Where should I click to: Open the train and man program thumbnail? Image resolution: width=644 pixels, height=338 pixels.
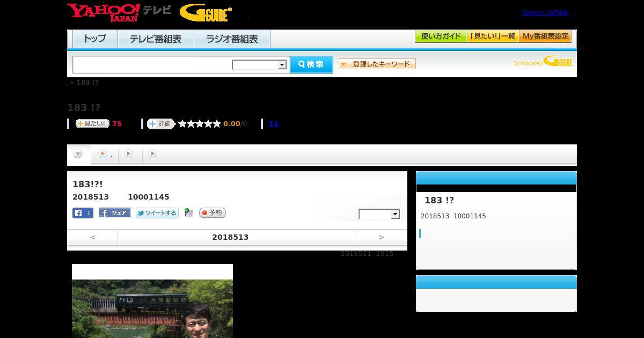pyautogui.click(x=152, y=301)
